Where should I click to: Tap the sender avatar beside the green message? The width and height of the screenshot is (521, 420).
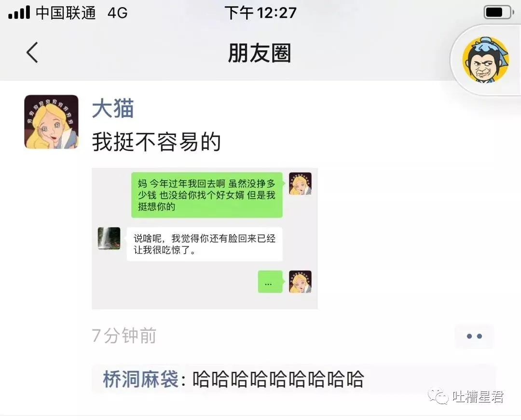point(300,184)
